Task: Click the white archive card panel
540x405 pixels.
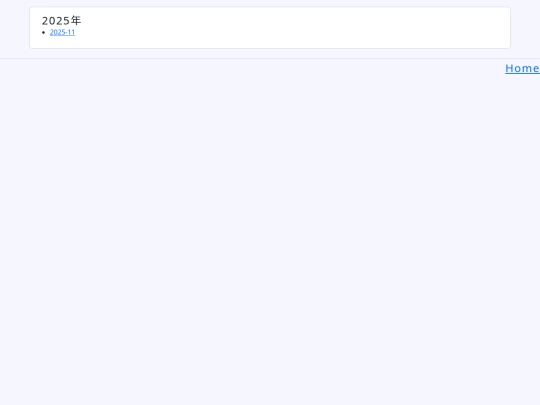Action: (x=270, y=28)
